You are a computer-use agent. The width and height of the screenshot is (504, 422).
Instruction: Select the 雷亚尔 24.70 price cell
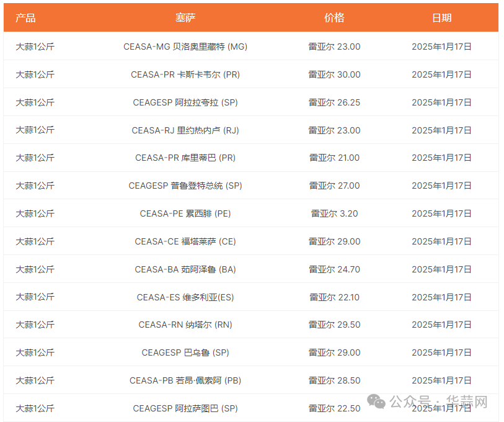coord(334,269)
